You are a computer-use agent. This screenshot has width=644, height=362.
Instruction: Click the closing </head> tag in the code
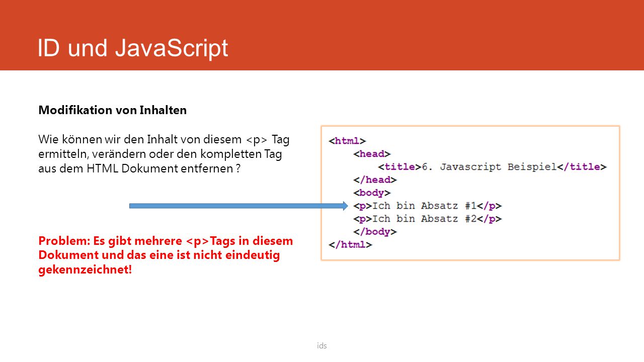[x=375, y=180]
